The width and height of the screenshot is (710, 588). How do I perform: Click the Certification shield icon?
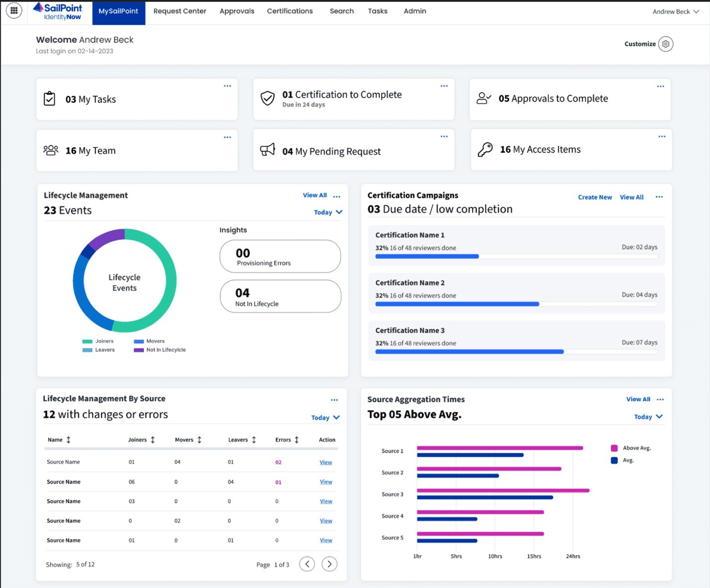pyautogui.click(x=267, y=98)
